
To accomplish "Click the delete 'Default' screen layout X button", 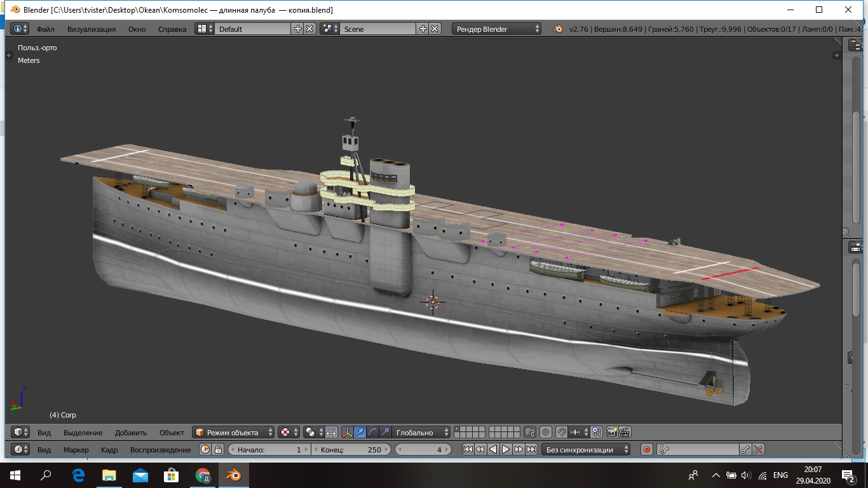I will coord(309,29).
